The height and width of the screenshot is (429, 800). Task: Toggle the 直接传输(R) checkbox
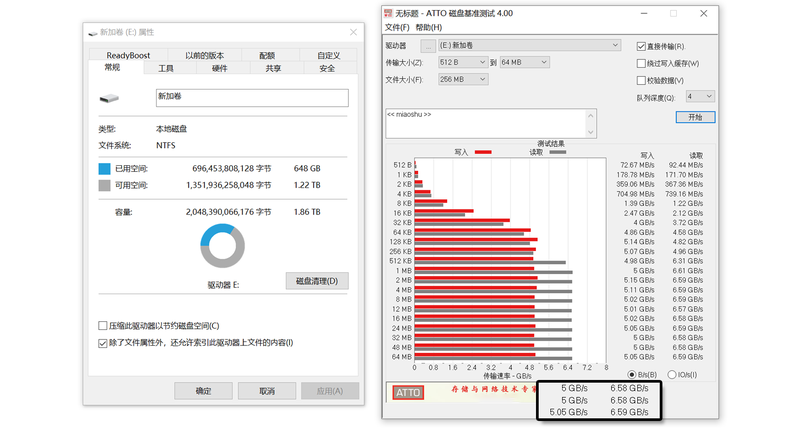click(x=641, y=46)
